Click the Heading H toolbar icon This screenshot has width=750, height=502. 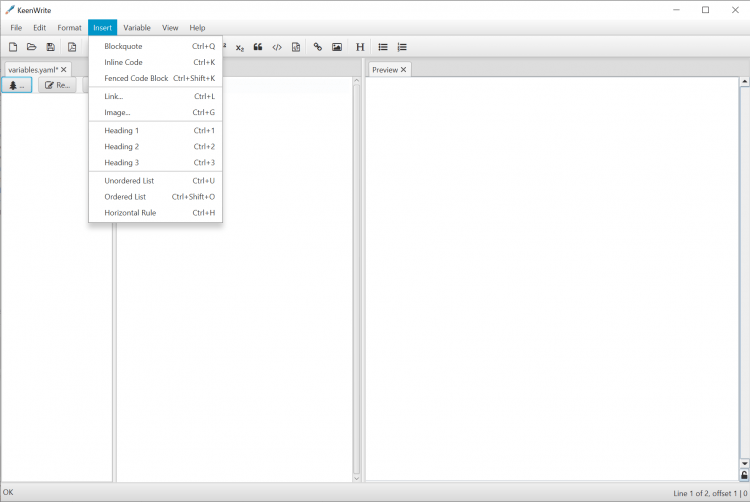[x=360, y=47]
